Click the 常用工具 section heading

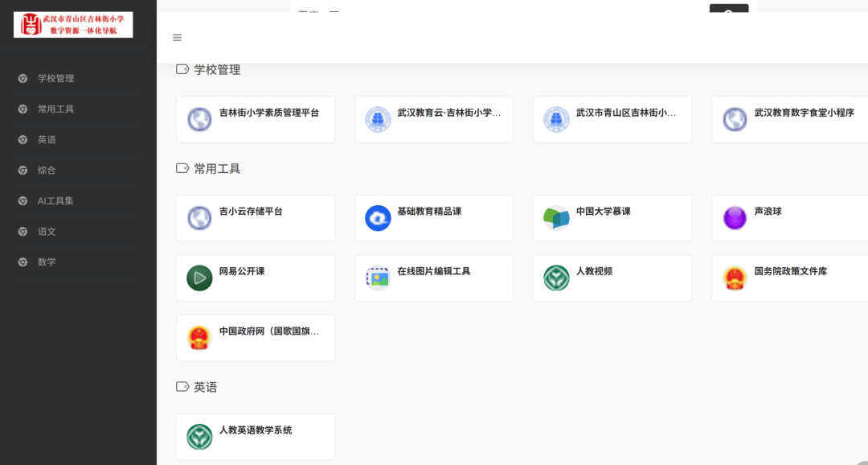click(x=217, y=168)
